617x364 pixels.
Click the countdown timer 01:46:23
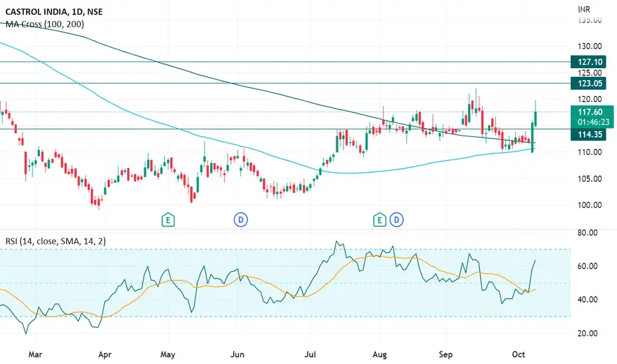(593, 122)
